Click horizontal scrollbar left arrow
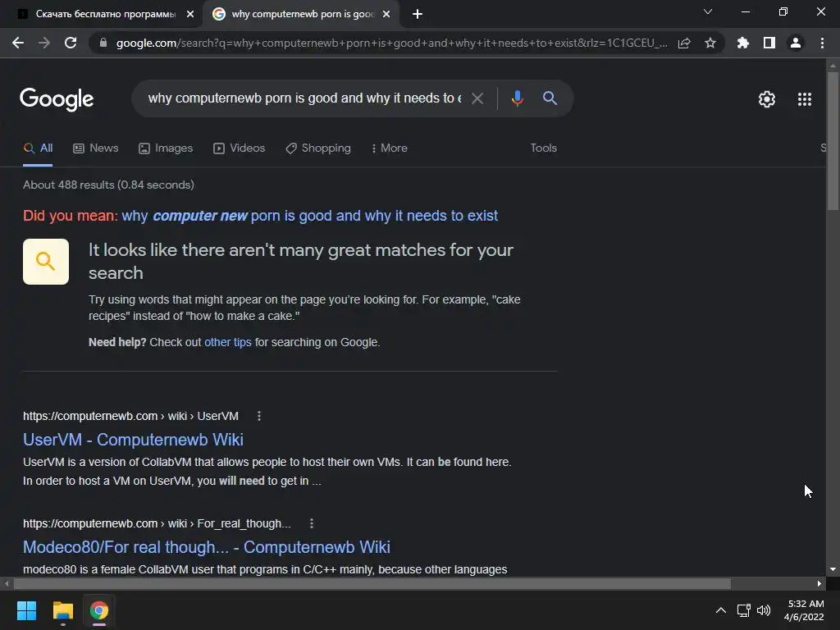The image size is (840, 630). tap(7, 583)
